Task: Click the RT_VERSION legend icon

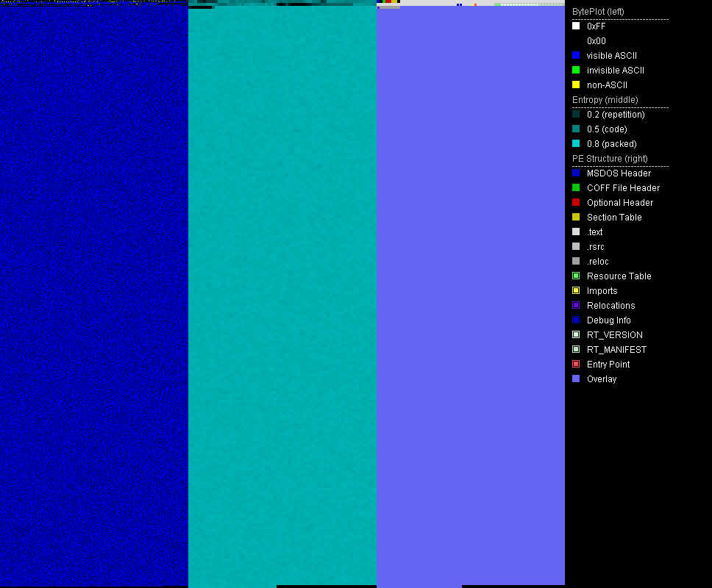Action: pyautogui.click(x=576, y=334)
